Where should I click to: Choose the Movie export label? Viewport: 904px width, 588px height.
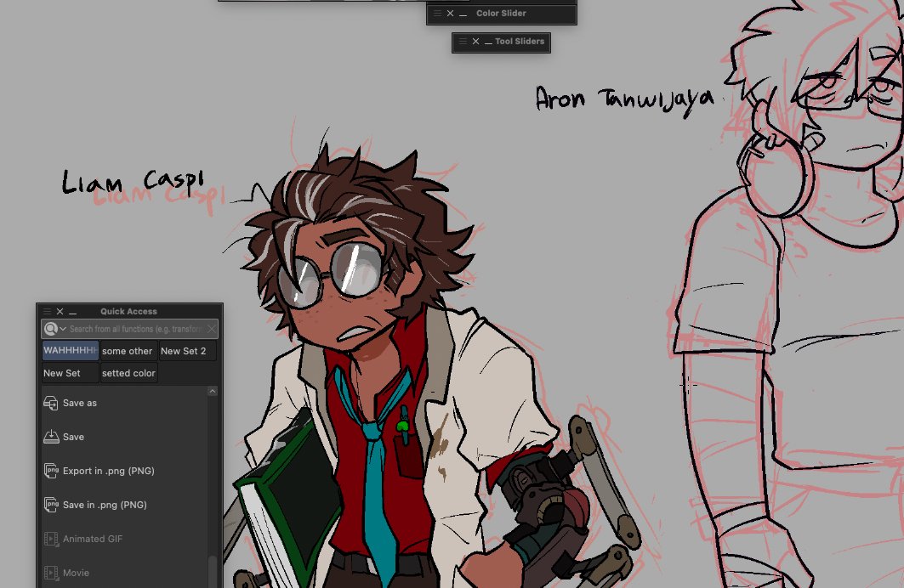point(76,573)
